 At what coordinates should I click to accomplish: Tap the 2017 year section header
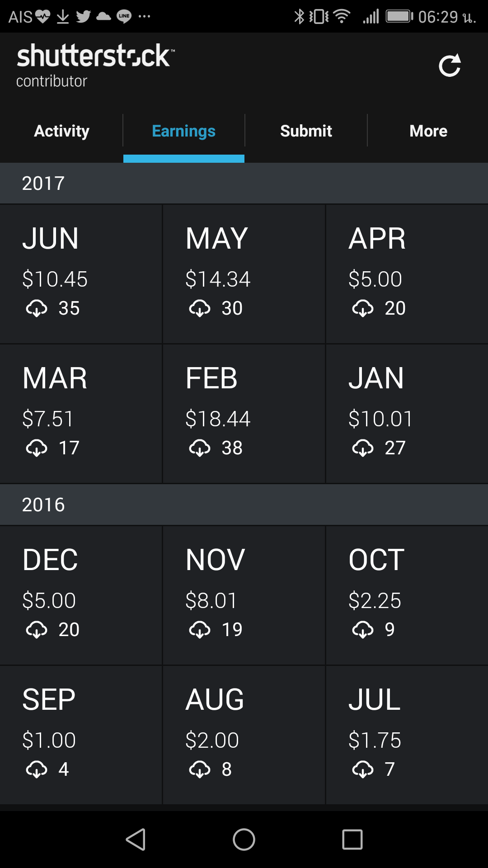244,184
